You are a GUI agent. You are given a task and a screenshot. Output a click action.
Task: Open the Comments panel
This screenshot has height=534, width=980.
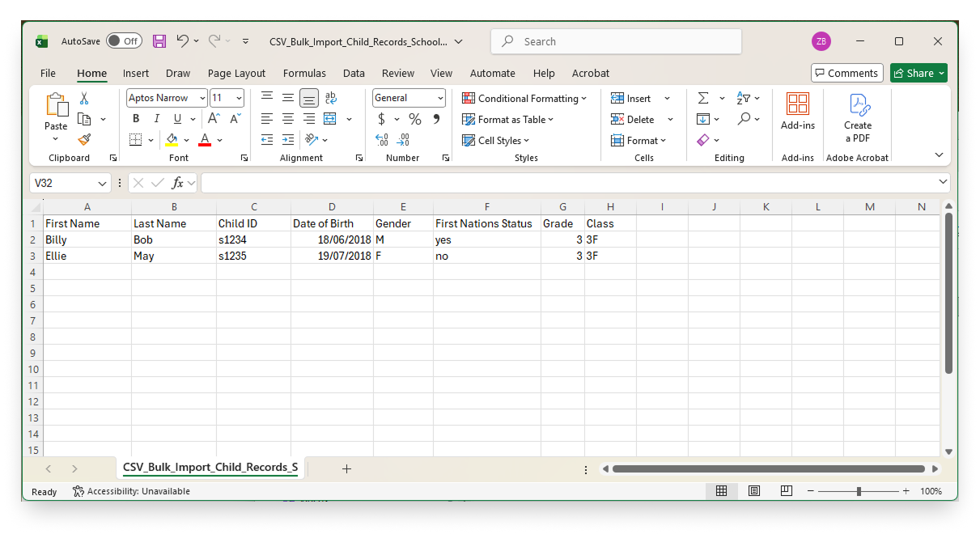point(846,72)
